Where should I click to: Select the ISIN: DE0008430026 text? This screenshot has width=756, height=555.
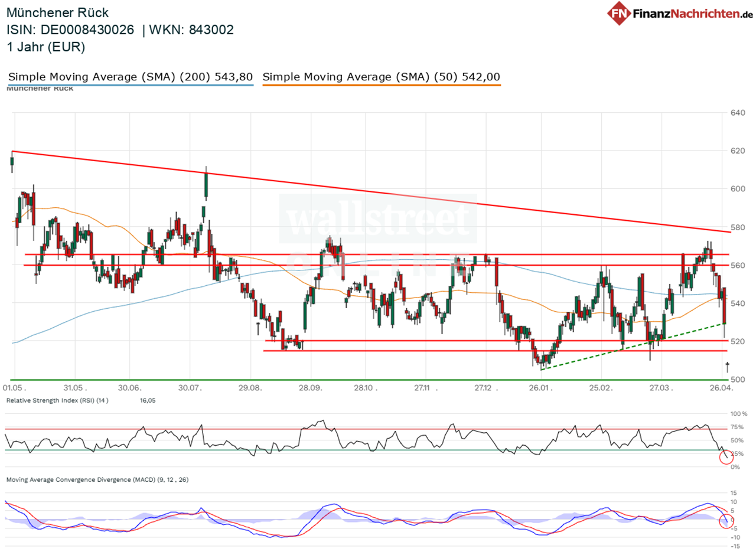(70, 30)
